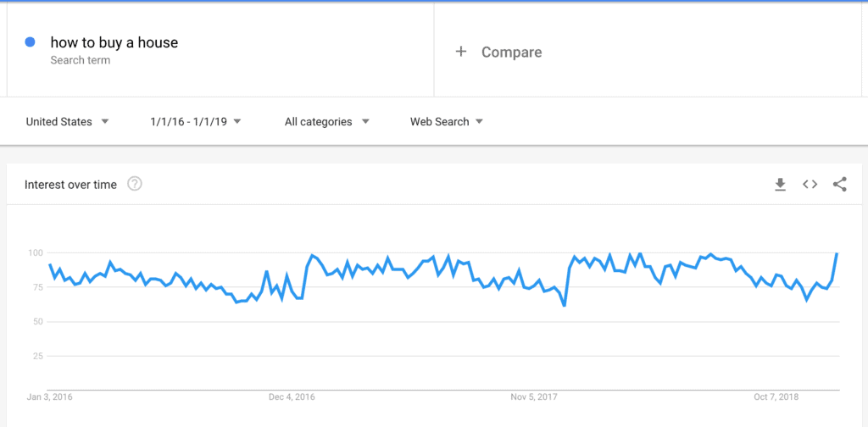Viewport: 868px width, 427px height.
Task: Open the embed code icon
Action: [810, 185]
